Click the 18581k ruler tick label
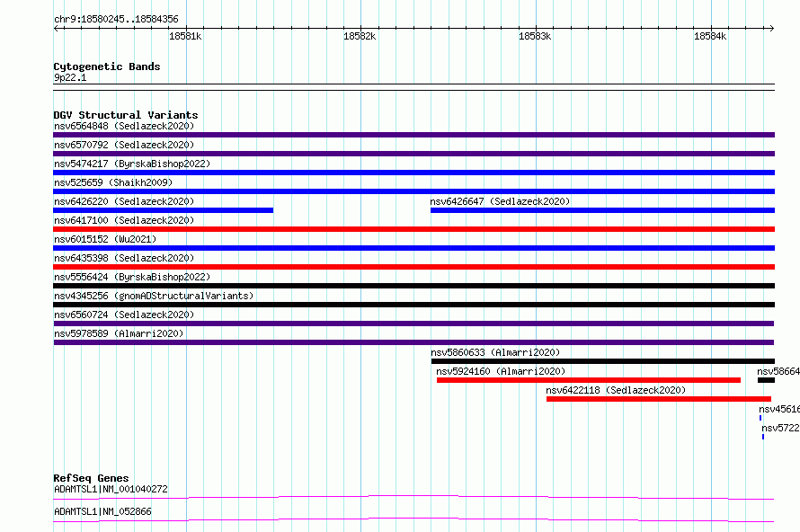800x532 pixels. point(185,36)
